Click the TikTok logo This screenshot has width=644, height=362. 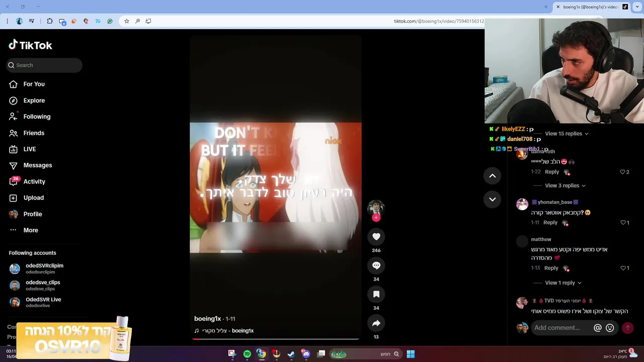pos(30,45)
